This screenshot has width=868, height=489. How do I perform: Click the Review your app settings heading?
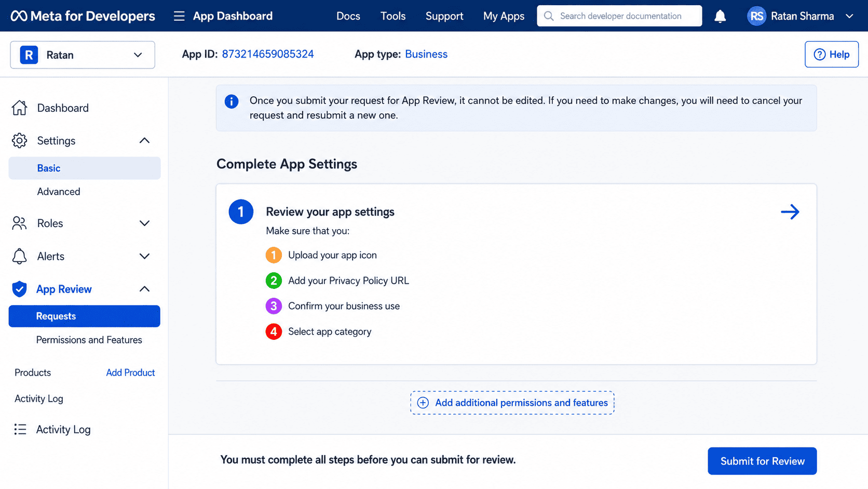[x=330, y=212]
